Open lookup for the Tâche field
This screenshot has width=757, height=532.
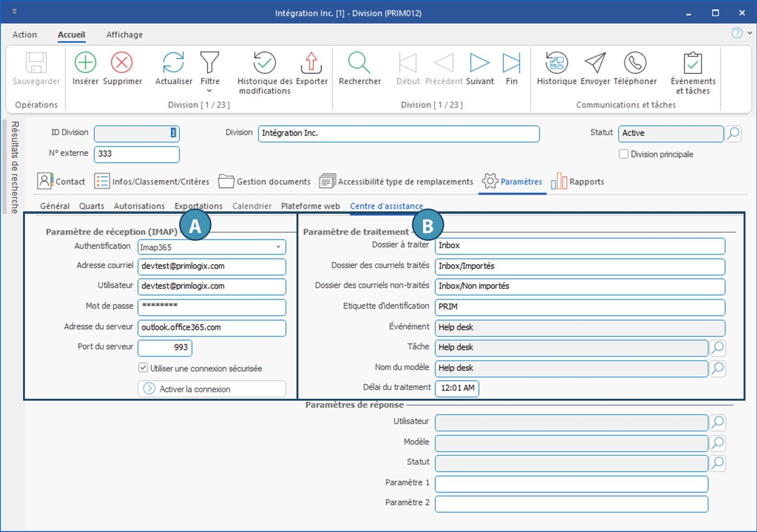tap(718, 347)
